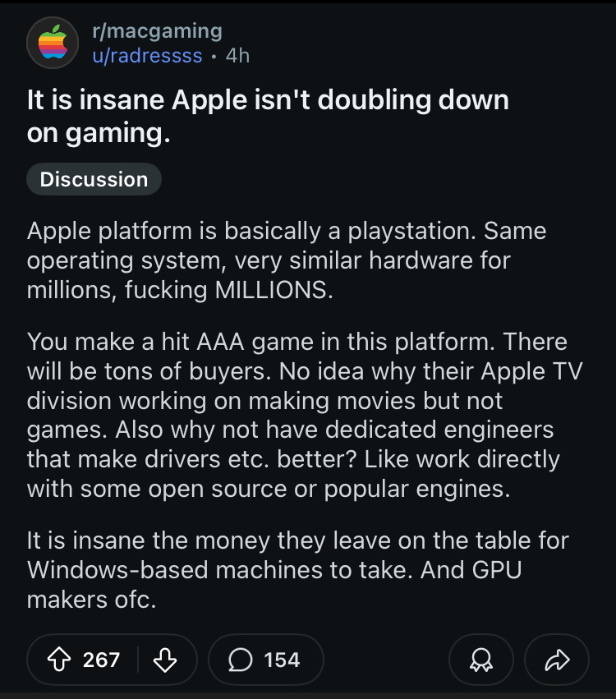Screen dimensions: 616x699
Task: Share the post with the arrow icon
Action: coord(557,660)
